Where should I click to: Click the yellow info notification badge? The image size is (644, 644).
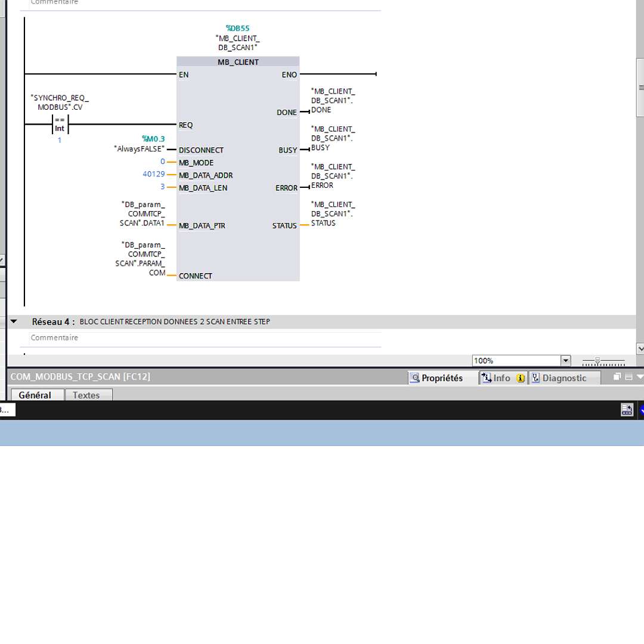(521, 378)
